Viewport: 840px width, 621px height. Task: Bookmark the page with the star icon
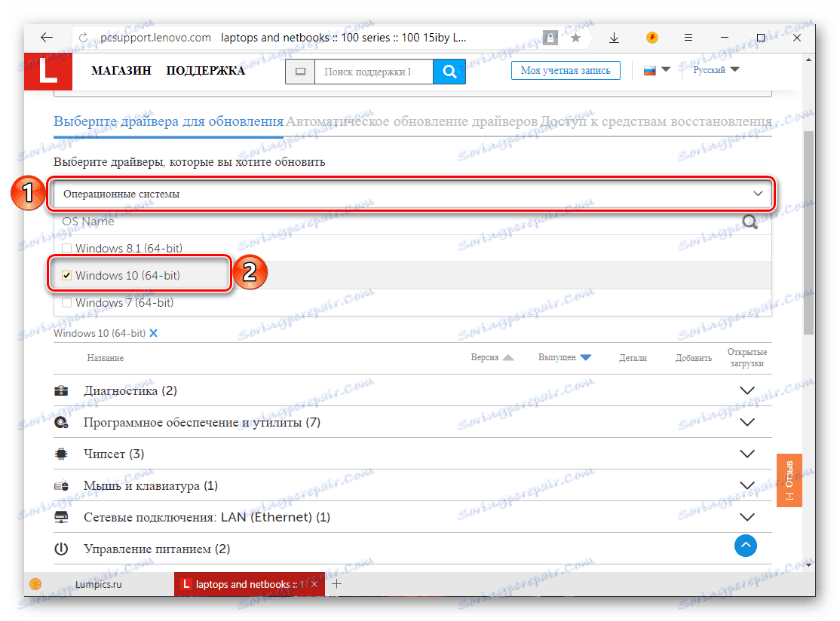click(575, 38)
